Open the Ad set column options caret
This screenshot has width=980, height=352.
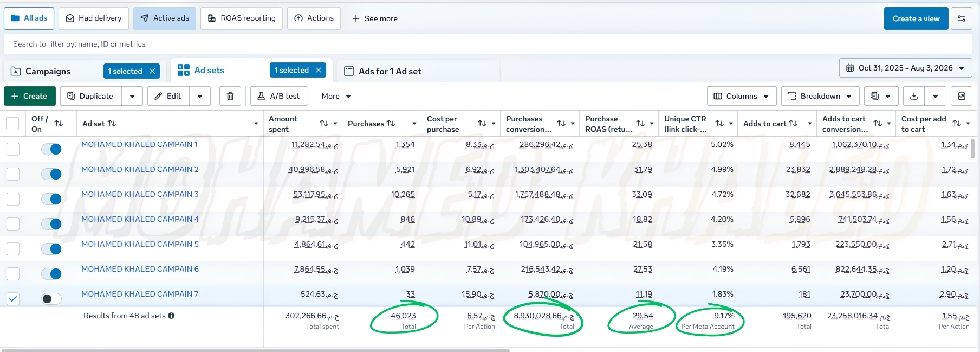[x=256, y=124]
